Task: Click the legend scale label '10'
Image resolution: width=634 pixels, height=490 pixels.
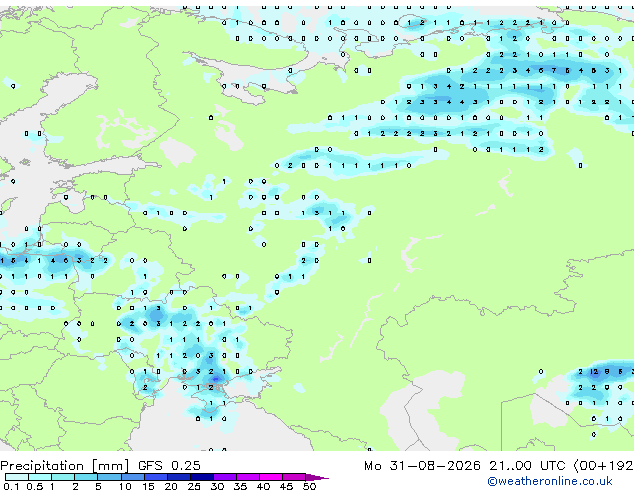Action: pos(125,486)
